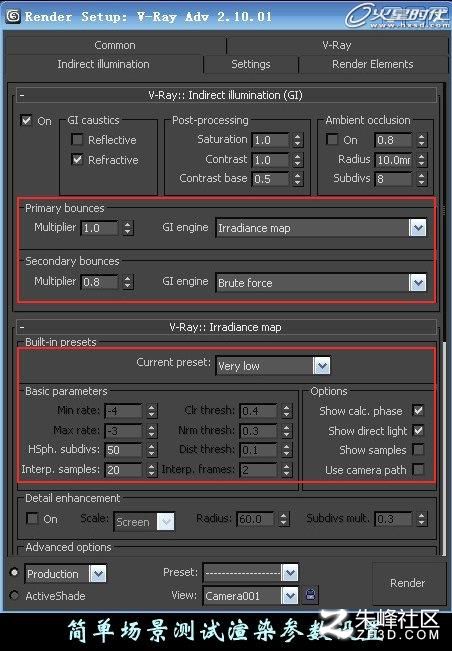This screenshot has width=452, height=651.
Task: Click the V-Ray app icon in the title bar
Action: point(12,17)
